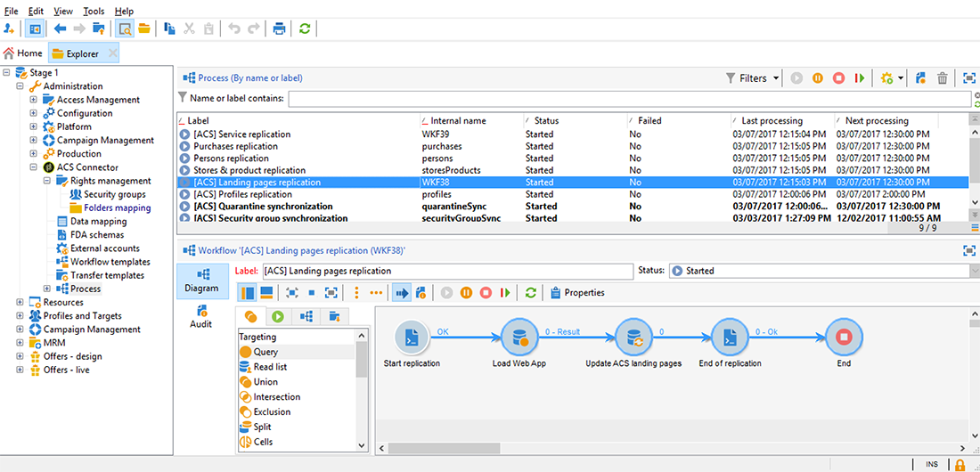Click the green refresh icon in top toolbar
Image resolution: width=980 pixels, height=472 pixels.
pyautogui.click(x=305, y=28)
